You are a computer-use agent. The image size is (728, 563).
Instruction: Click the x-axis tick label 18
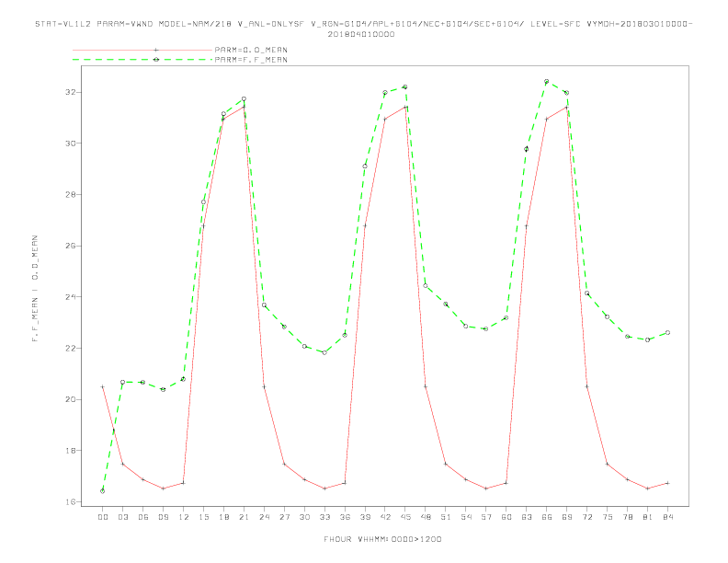point(223,517)
